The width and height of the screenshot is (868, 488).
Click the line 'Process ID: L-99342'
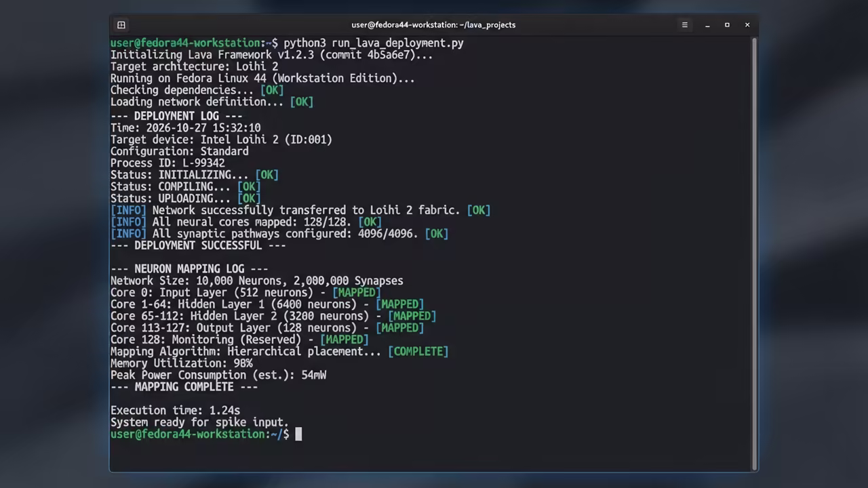[167, 163]
